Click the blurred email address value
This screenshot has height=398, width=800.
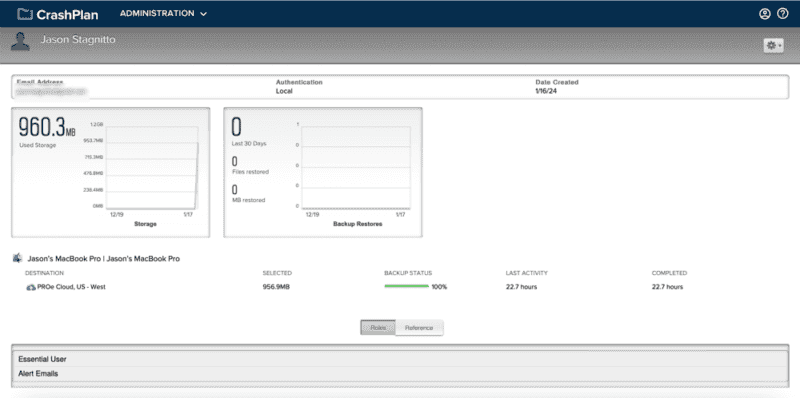pyautogui.click(x=51, y=92)
